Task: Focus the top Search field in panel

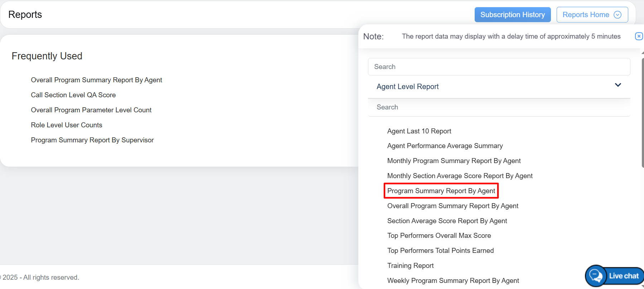Action: coord(499,67)
